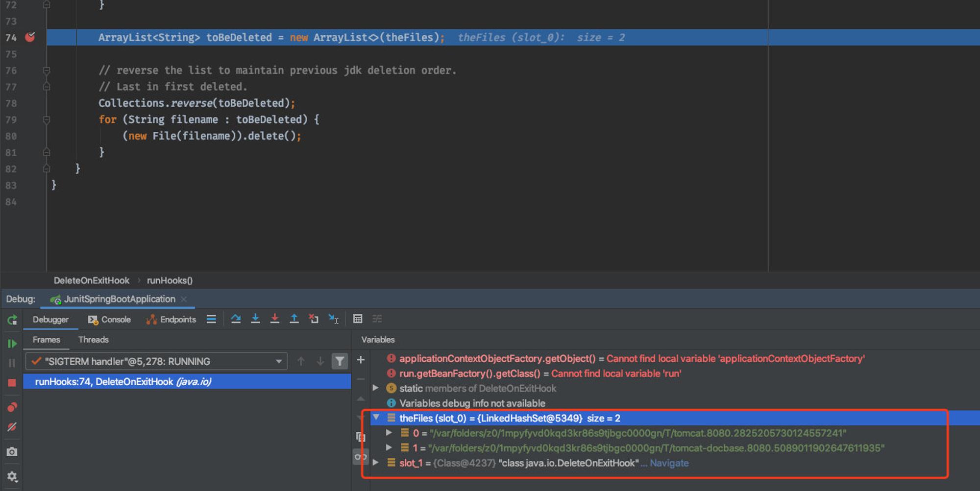Screen dimensions: 980x491
Task: Open debugger settings gear
Action: click(x=12, y=476)
